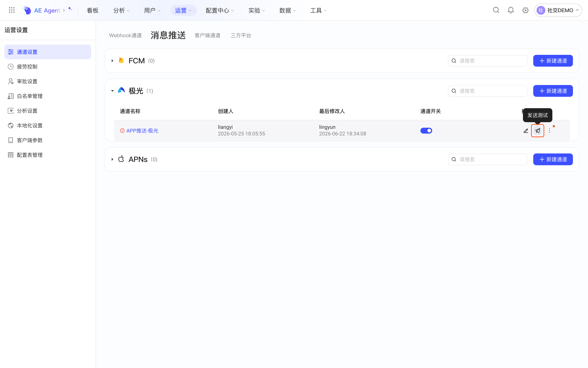The image size is (588, 368).
Task: Open the 工具 menu dropdown
Action: click(318, 10)
